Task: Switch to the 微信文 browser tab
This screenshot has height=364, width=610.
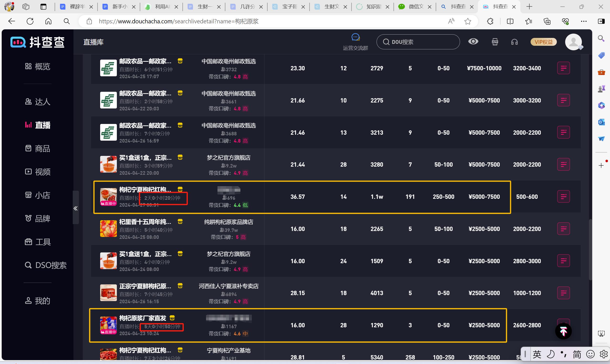Action: 415,7
